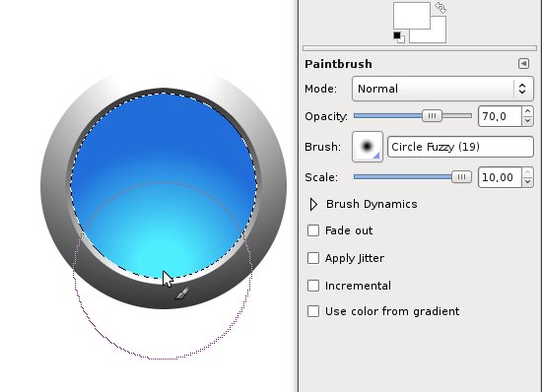Enable the Fade out checkbox
The height and width of the screenshot is (392, 542).
[313, 230]
